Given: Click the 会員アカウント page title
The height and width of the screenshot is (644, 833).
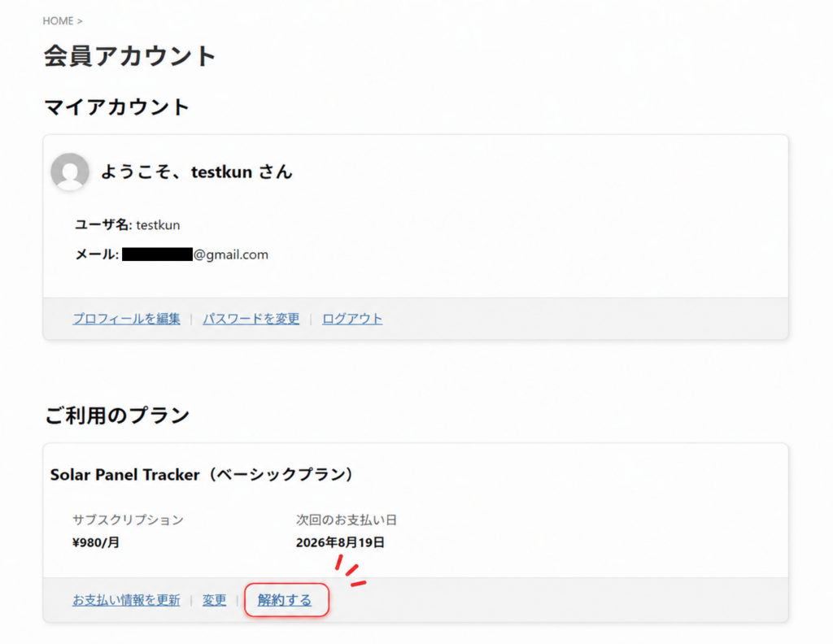Looking at the screenshot, I should pyautogui.click(x=129, y=56).
